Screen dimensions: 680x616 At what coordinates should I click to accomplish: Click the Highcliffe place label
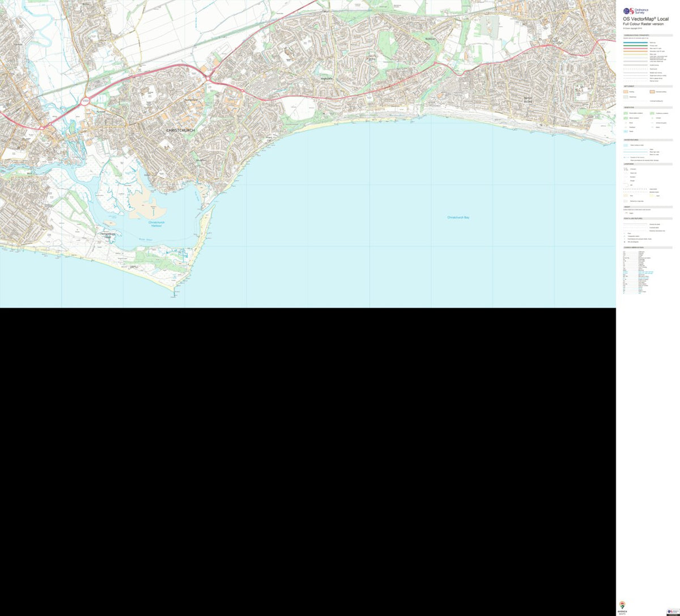click(x=328, y=78)
